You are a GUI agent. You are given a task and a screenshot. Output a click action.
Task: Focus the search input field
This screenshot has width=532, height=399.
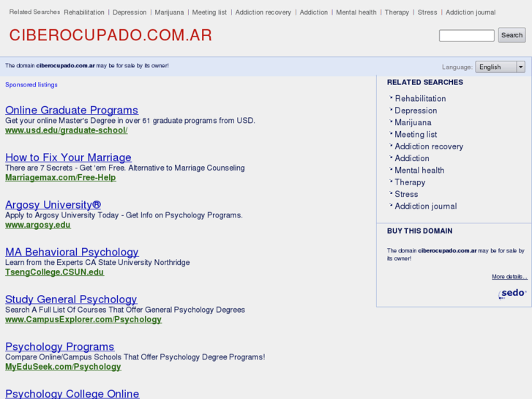(467, 35)
